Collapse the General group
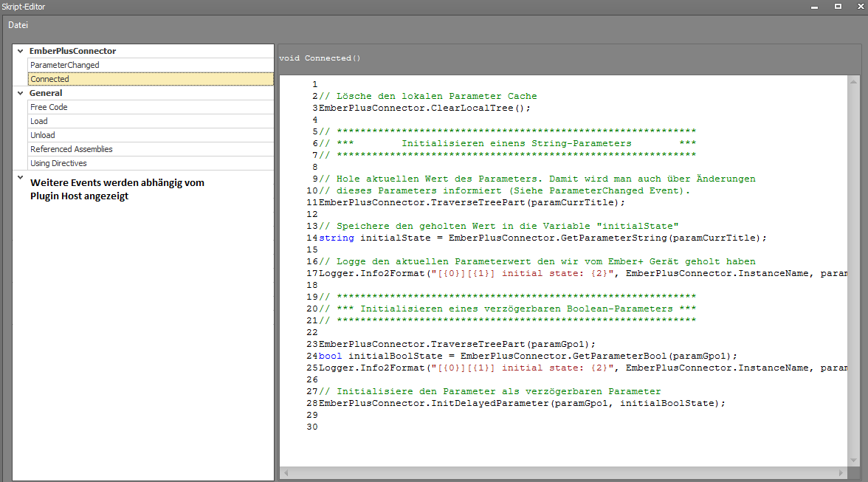The image size is (868, 482). (21, 93)
